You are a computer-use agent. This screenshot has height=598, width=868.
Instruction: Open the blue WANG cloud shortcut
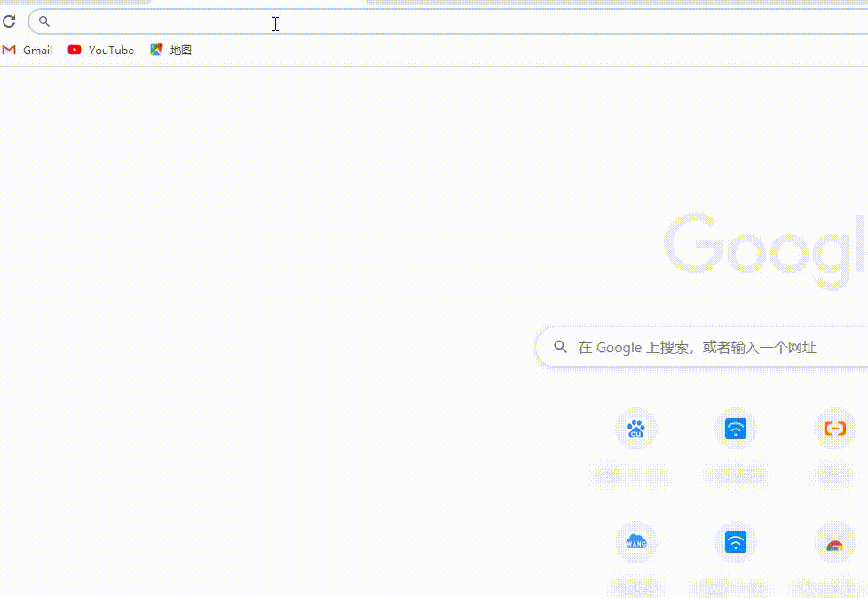(636, 541)
